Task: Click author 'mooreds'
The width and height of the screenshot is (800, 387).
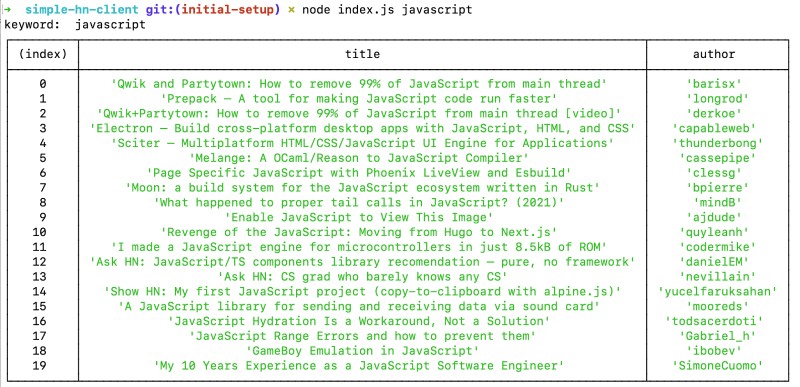Action: [x=717, y=306]
